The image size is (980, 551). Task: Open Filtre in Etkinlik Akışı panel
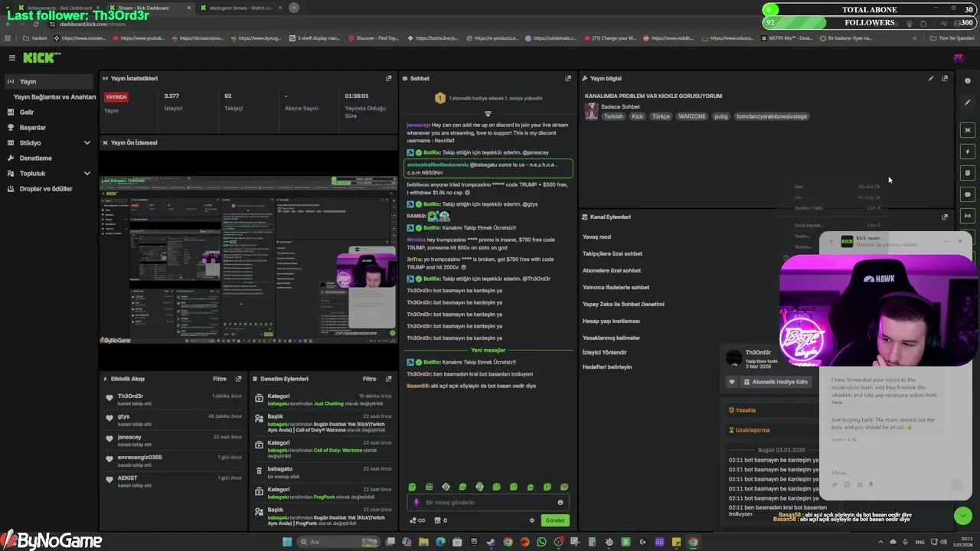click(x=220, y=379)
